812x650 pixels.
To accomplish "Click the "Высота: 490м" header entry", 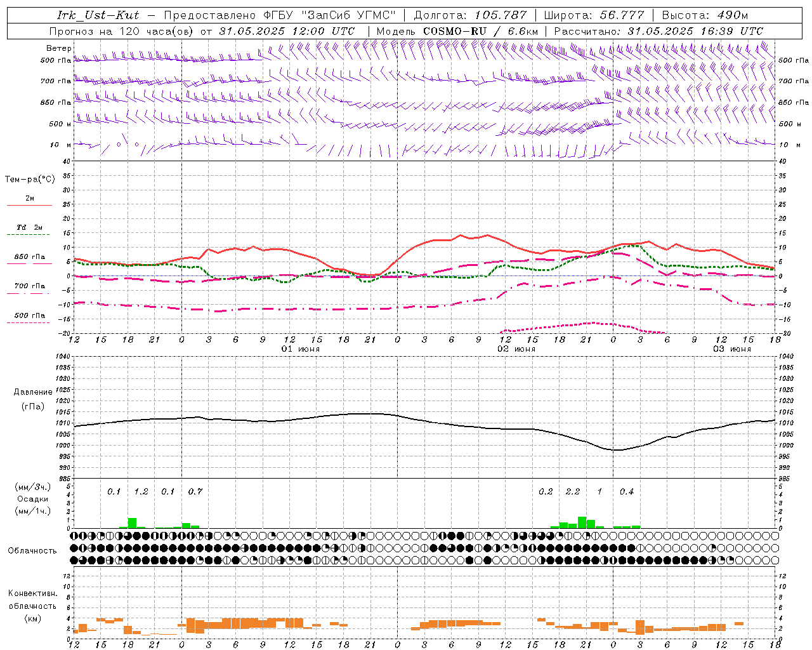I will (705, 15).
